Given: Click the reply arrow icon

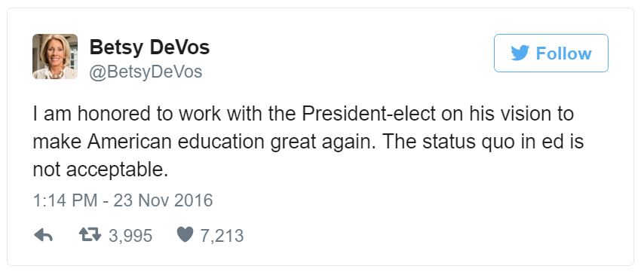Looking at the screenshot, I should [43, 235].
